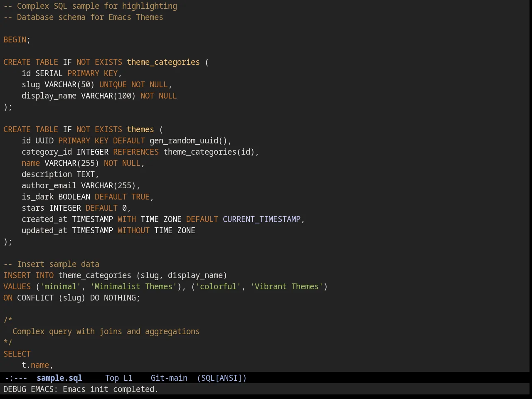Click the -:--- buffer status flags
The image size is (532, 399).
coord(16,378)
